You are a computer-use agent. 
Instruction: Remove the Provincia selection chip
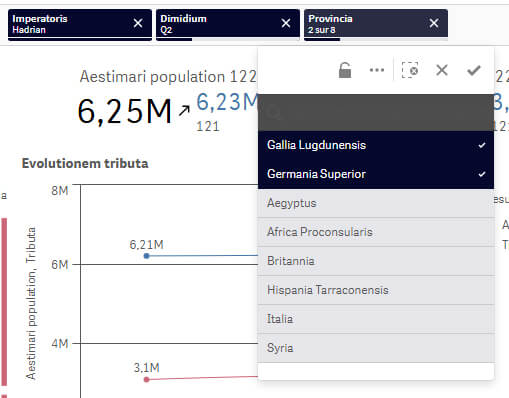(434, 23)
